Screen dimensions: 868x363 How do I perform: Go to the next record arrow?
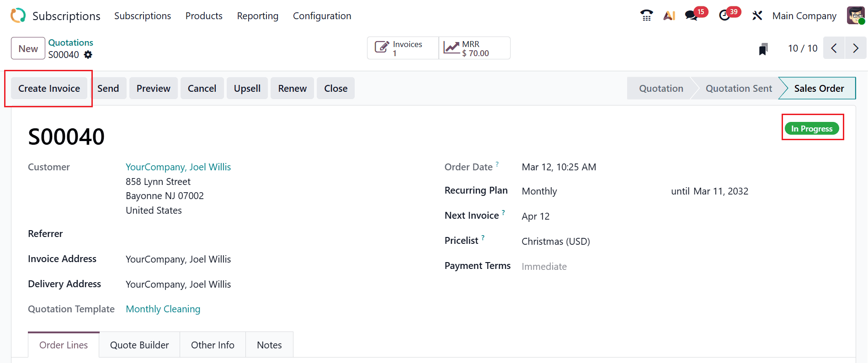[x=856, y=48]
